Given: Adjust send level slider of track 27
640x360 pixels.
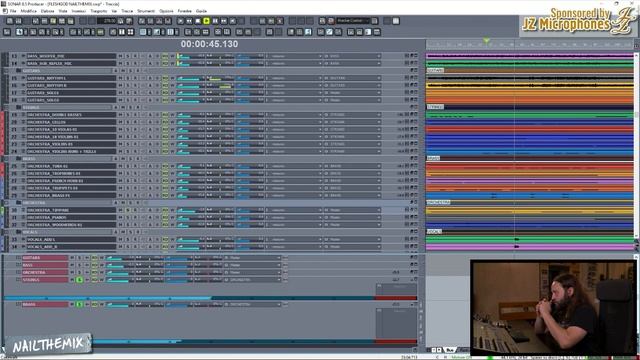Looking at the screenshot, I should pyautogui.click(x=250, y=181).
